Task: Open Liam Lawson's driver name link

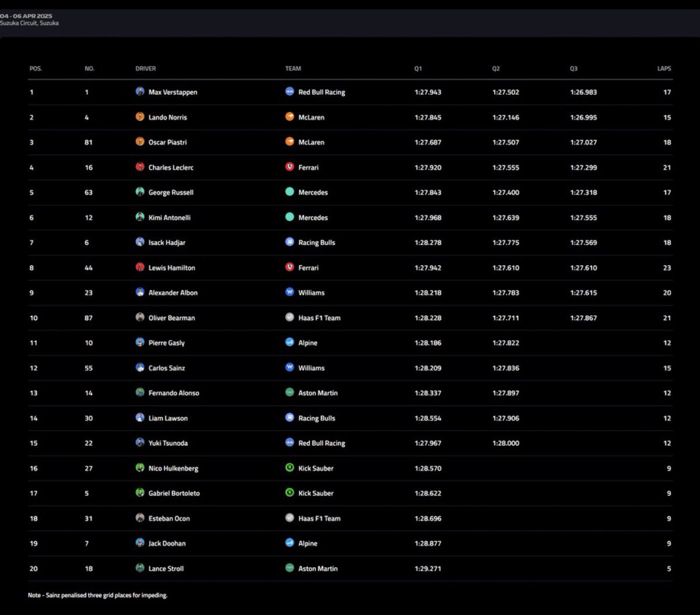Action: click(x=168, y=418)
